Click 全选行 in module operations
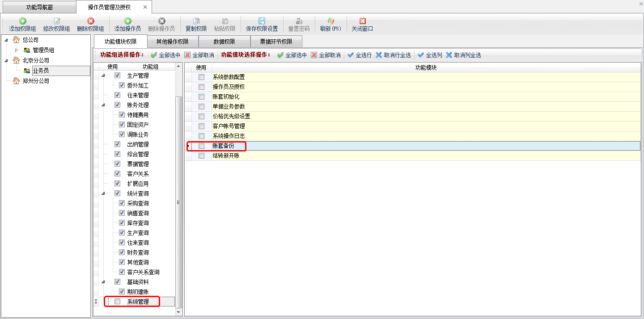 coord(359,55)
